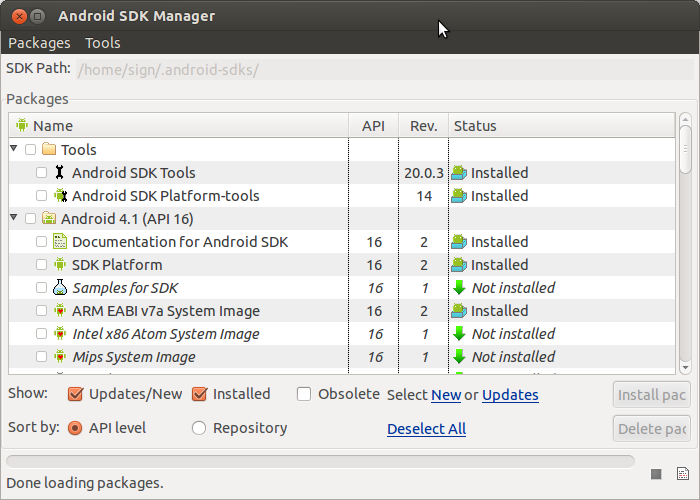
Task: Select the Repository sort option
Action: 199,428
